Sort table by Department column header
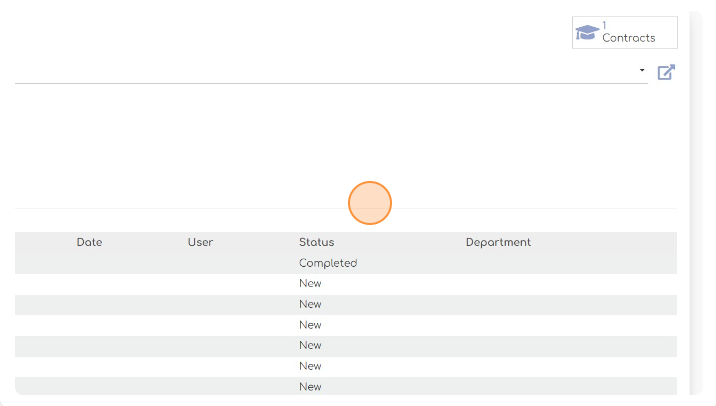This screenshot has height=406, width=716. [498, 243]
